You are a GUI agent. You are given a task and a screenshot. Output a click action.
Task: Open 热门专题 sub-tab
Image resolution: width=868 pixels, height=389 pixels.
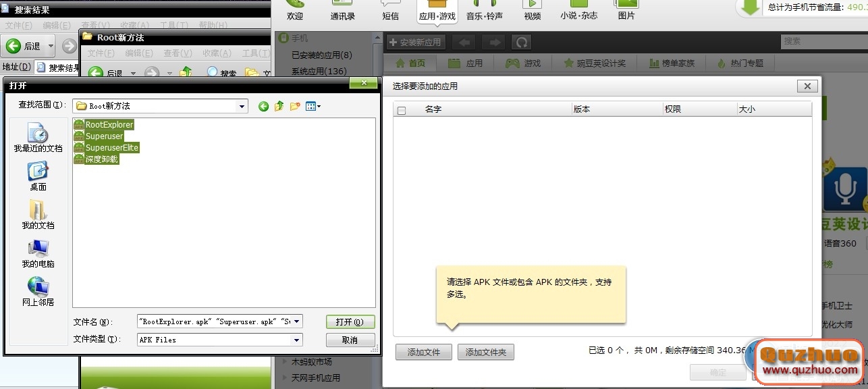pyautogui.click(x=740, y=63)
